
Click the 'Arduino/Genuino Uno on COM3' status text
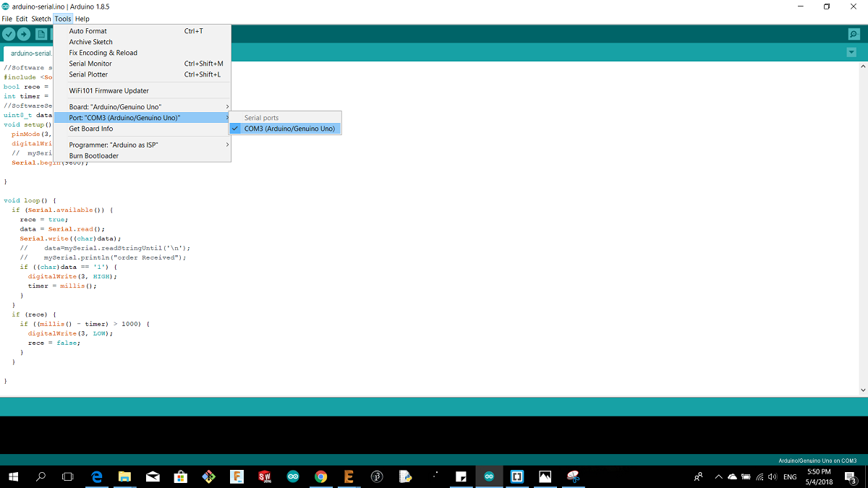[817, 461]
